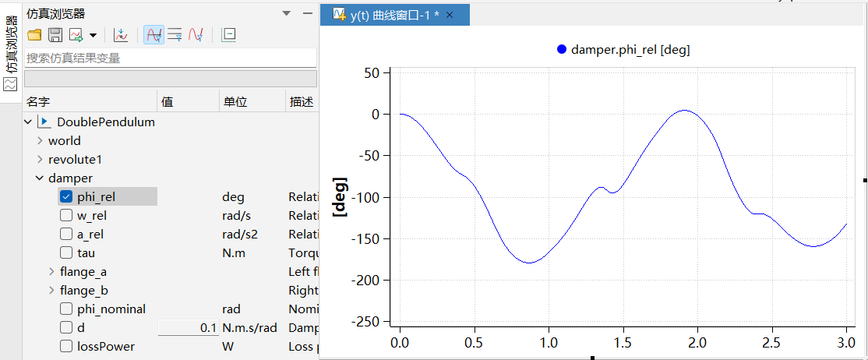Open a simulation result file via folder icon
This screenshot has width=868, height=360.
click(x=34, y=35)
